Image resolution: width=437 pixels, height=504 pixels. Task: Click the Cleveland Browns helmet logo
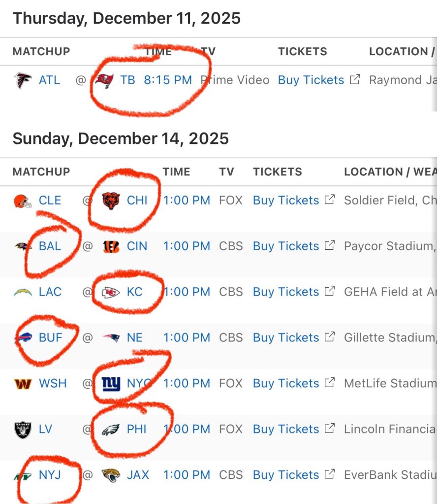[23, 201]
